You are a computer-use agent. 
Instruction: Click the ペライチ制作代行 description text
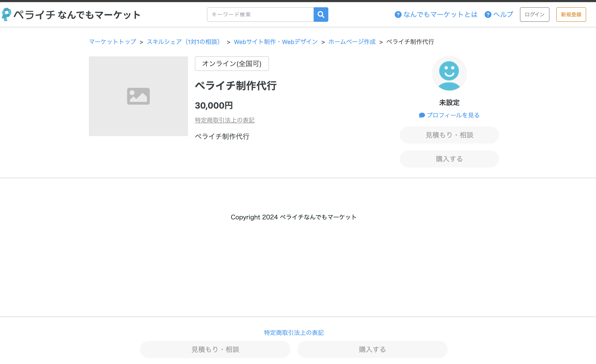click(x=222, y=136)
